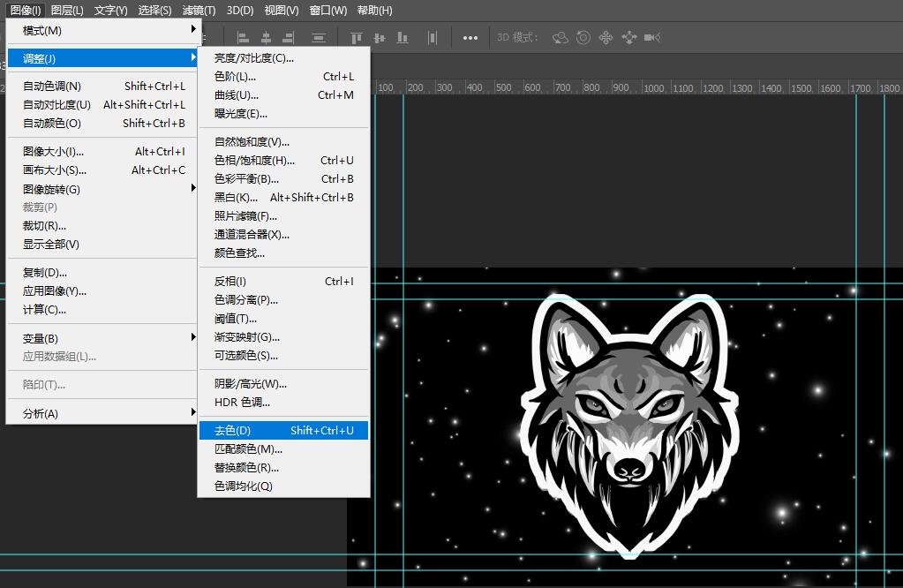Choose 应用图像(Y)... from the menu
The height and width of the screenshot is (588, 903).
(x=102, y=290)
